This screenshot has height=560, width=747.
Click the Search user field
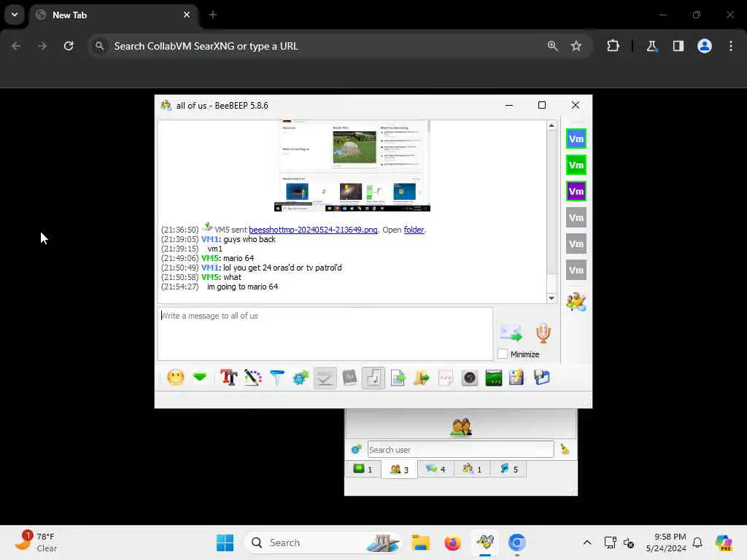[460, 449]
